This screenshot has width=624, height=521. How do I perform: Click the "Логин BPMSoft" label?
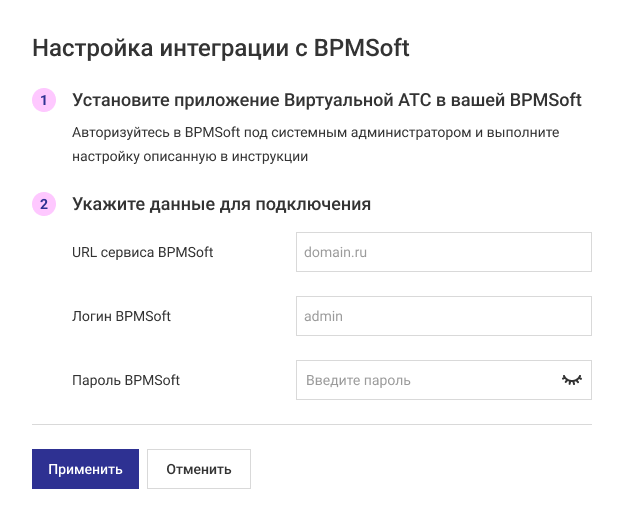click(121, 316)
